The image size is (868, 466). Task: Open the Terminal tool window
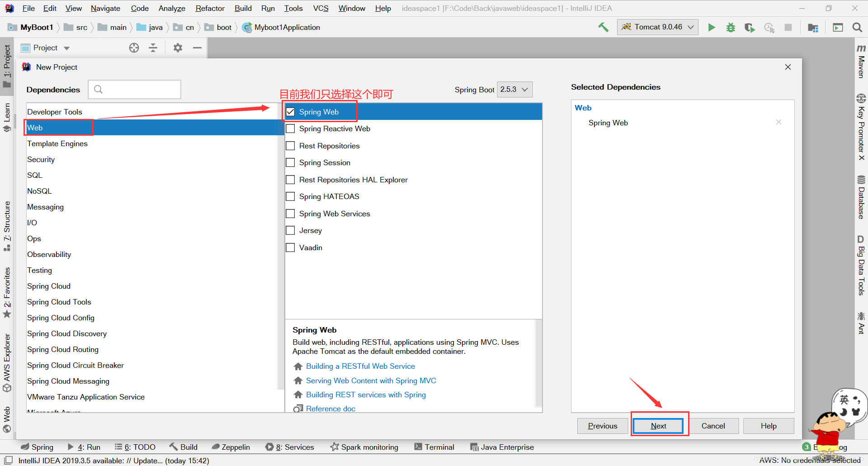(x=434, y=447)
